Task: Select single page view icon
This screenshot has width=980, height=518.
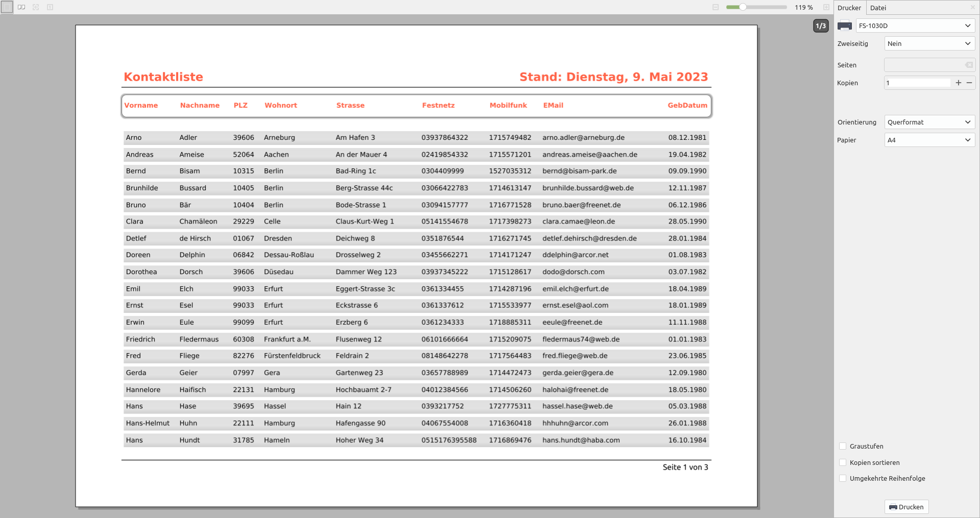Action: click(7, 7)
